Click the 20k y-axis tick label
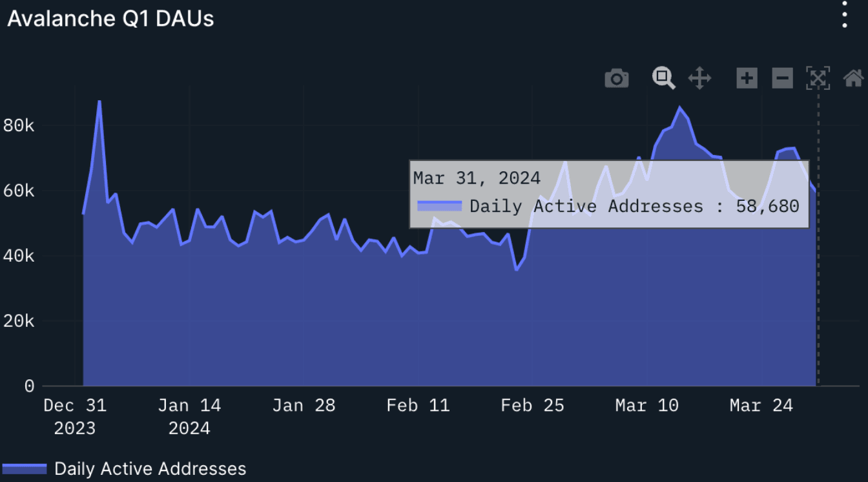Image resolution: width=868 pixels, height=482 pixels. click(x=19, y=321)
